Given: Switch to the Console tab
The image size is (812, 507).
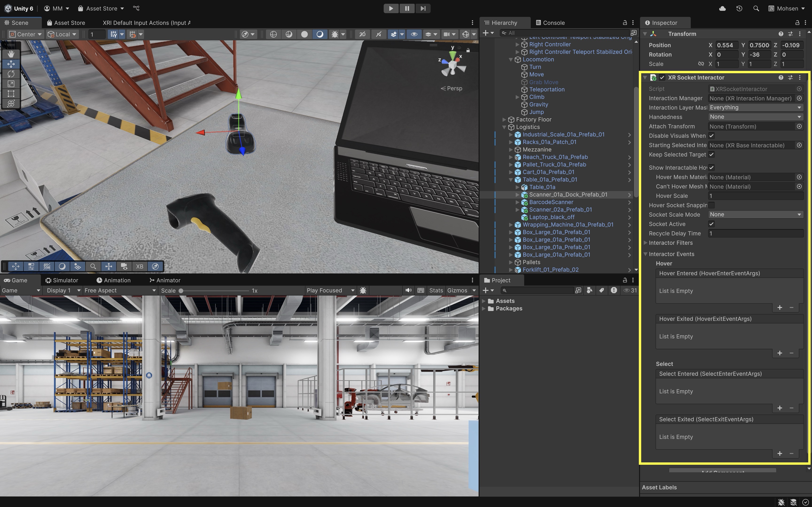Looking at the screenshot, I should pyautogui.click(x=550, y=23).
